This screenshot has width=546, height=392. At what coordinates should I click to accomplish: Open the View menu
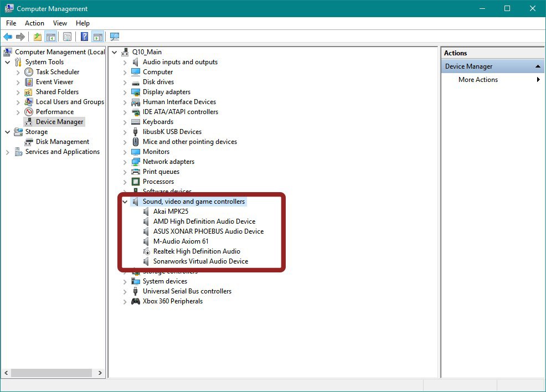pos(60,23)
